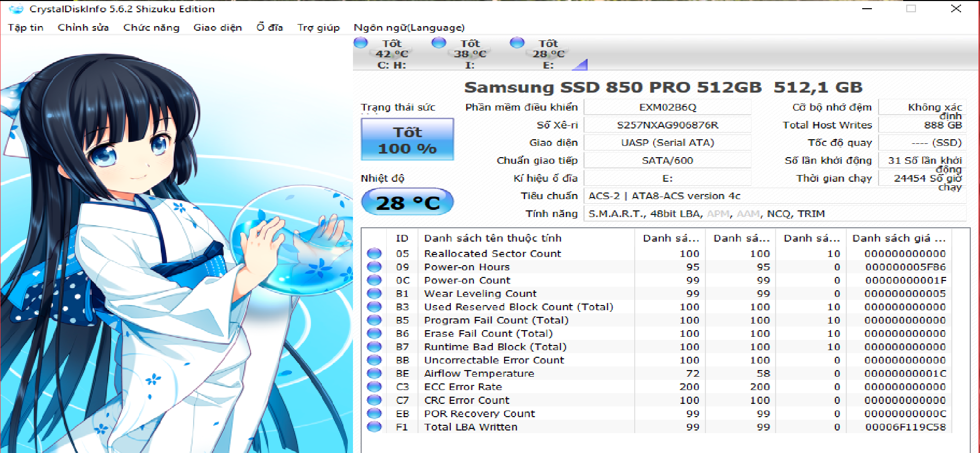The height and width of the screenshot is (453, 980).
Task: Open the Chức năng menu
Action: [x=151, y=28]
